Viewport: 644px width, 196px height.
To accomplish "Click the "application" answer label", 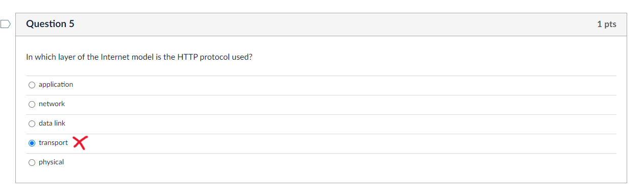I will tap(56, 85).
